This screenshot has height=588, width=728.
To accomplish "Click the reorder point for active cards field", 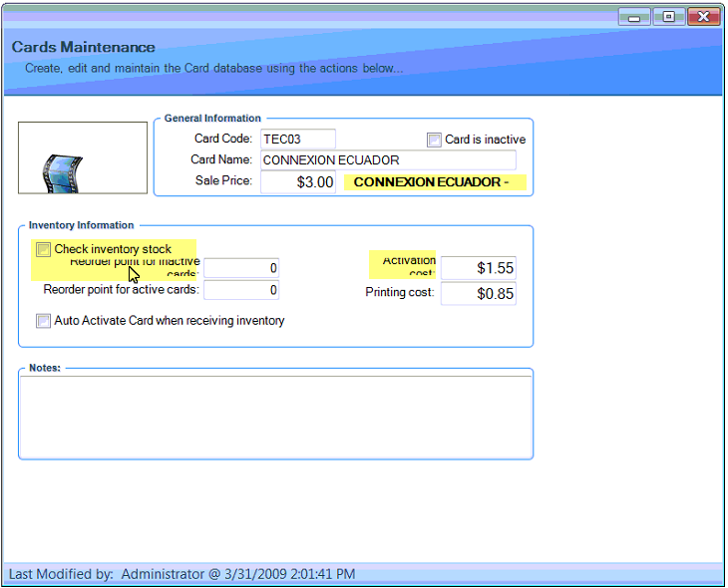I will coord(241,290).
